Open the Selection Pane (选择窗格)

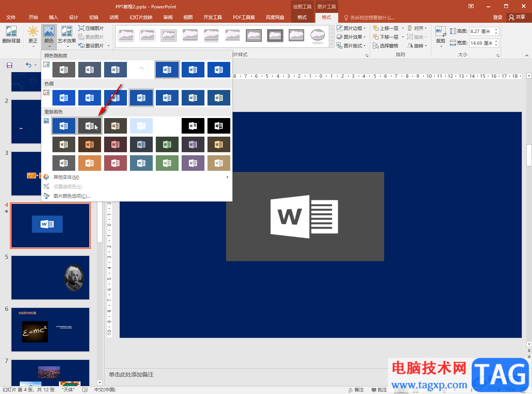click(x=385, y=46)
